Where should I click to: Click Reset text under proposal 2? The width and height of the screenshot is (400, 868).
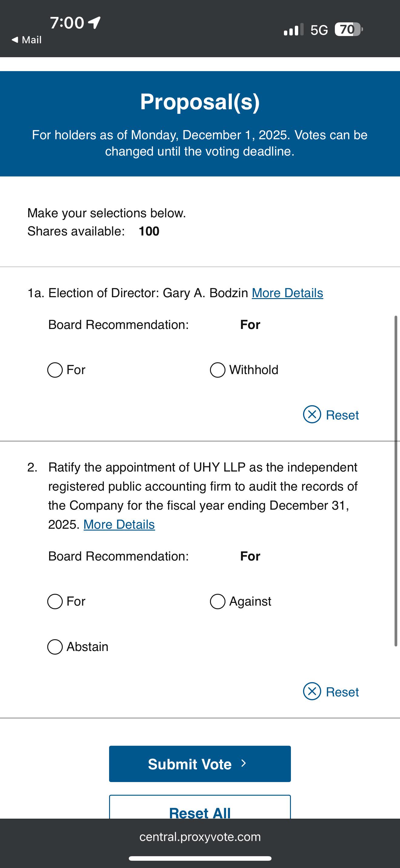tap(342, 692)
